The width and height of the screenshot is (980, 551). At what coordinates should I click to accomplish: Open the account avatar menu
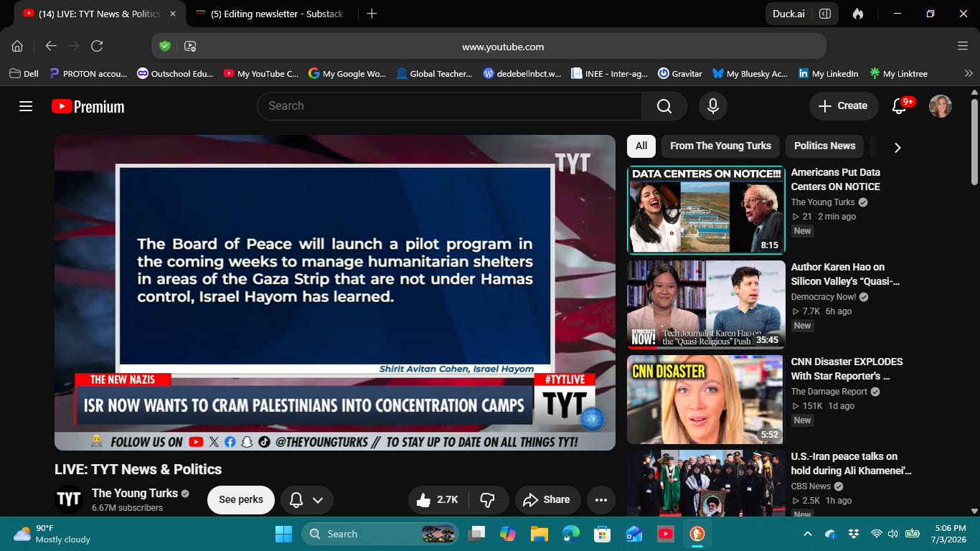941,106
